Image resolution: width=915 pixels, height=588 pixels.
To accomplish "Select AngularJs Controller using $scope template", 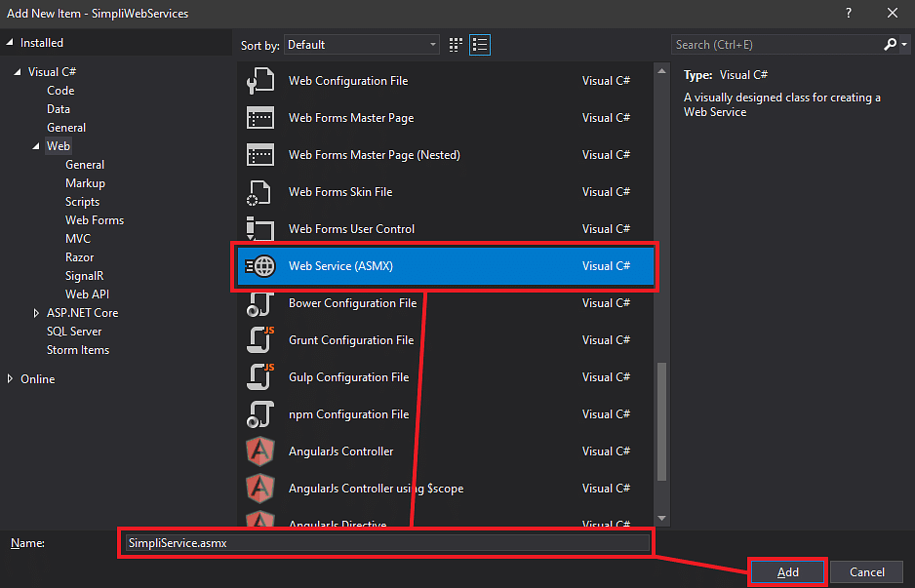I will pyautogui.click(x=447, y=489).
